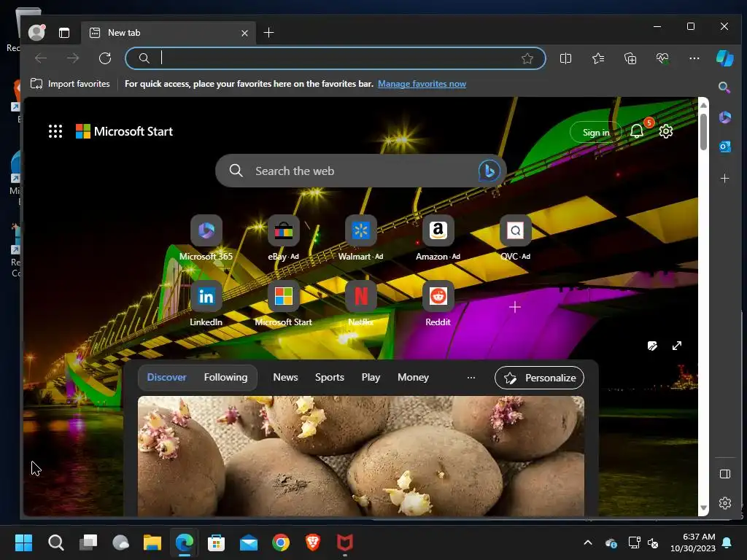
Task: Add an app to the sidebar with plus
Action: [x=724, y=178]
